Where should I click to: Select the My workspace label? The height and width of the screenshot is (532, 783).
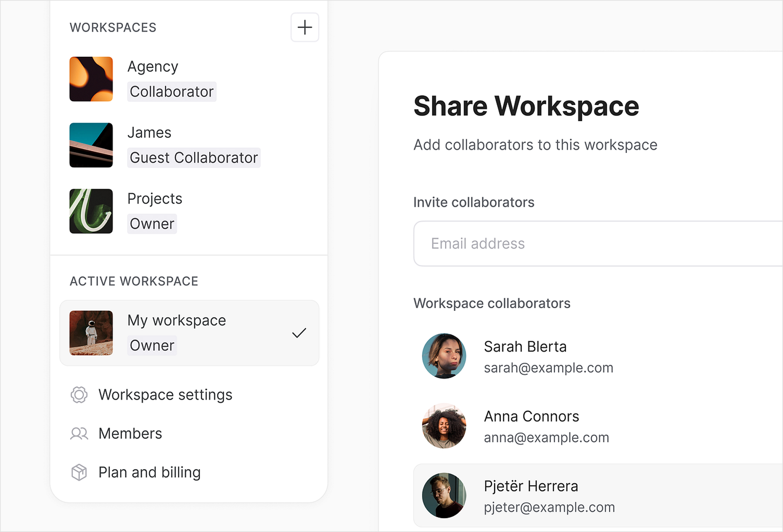(x=177, y=320)
